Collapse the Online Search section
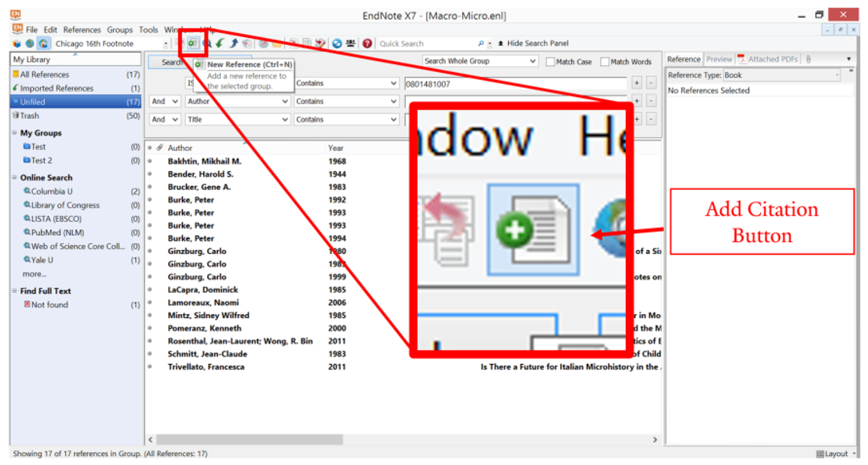 coord(15,178)
